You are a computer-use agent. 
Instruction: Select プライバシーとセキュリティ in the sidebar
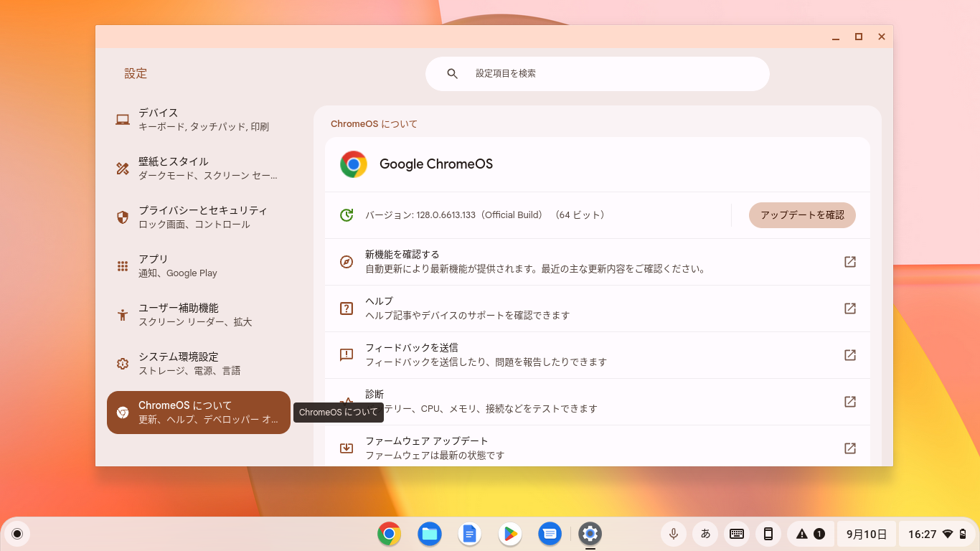click(x=198, y=217)
